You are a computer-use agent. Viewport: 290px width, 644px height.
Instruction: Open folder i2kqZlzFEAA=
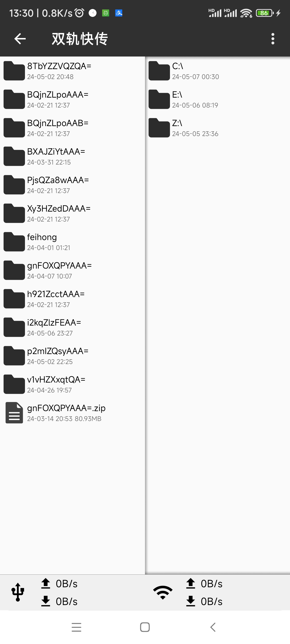(72, 327)
